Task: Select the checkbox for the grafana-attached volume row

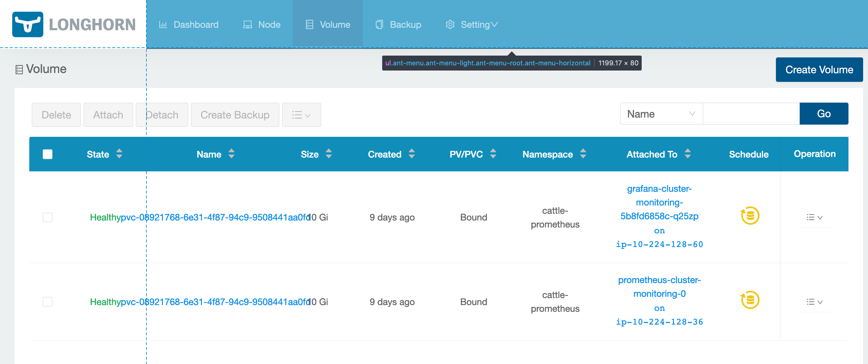Action: point(48,217)
